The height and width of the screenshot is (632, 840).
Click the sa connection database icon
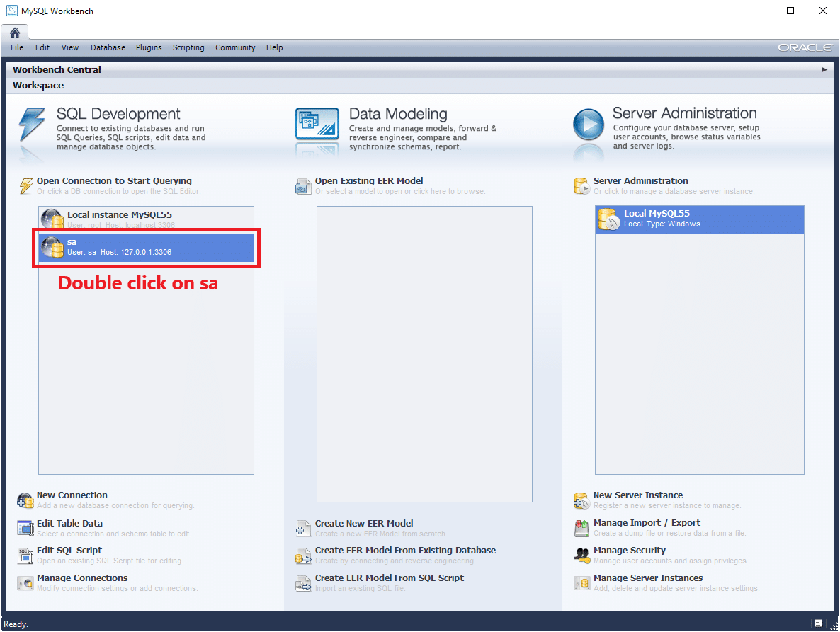click(52, 247)
